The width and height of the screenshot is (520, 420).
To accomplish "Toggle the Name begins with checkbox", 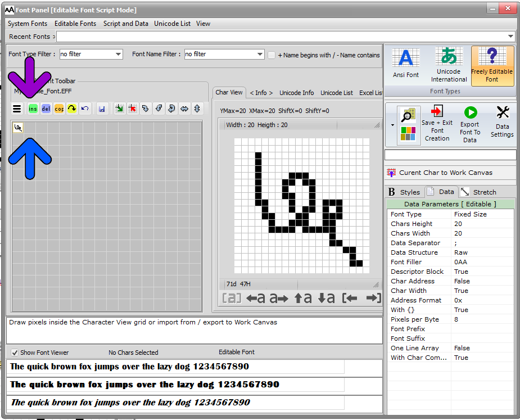I will click(x=272, y=55).
